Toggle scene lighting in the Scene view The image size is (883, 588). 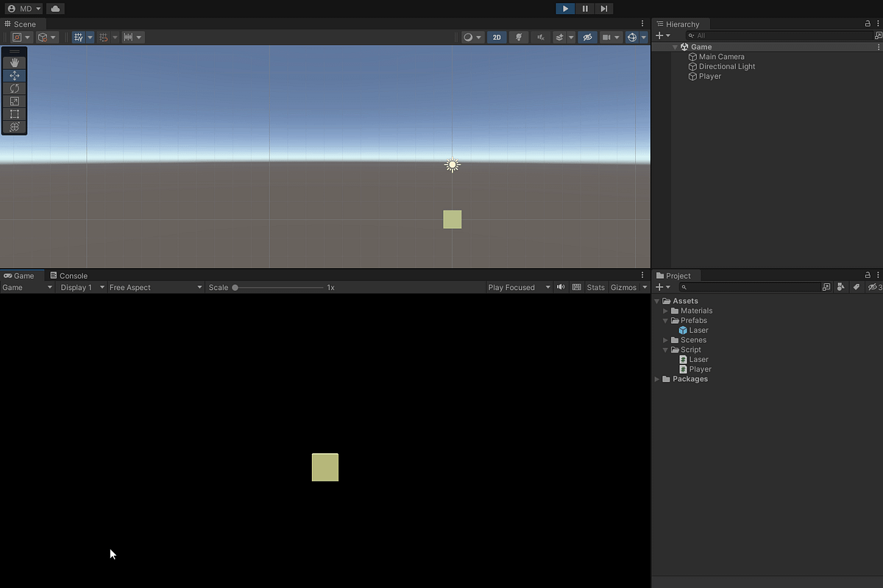pyautogui.click(x=518, y=37)
